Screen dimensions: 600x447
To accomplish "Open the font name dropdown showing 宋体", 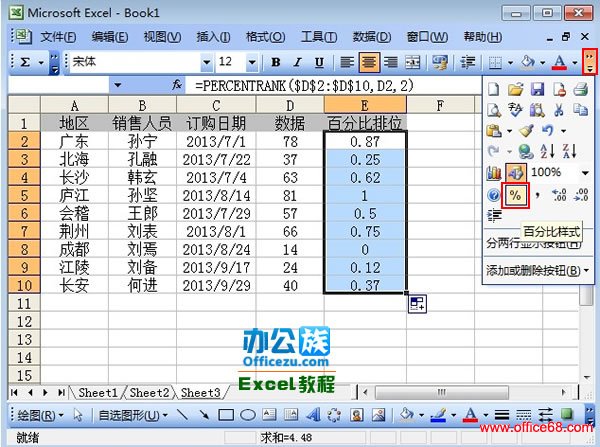I will click(207, 62).
